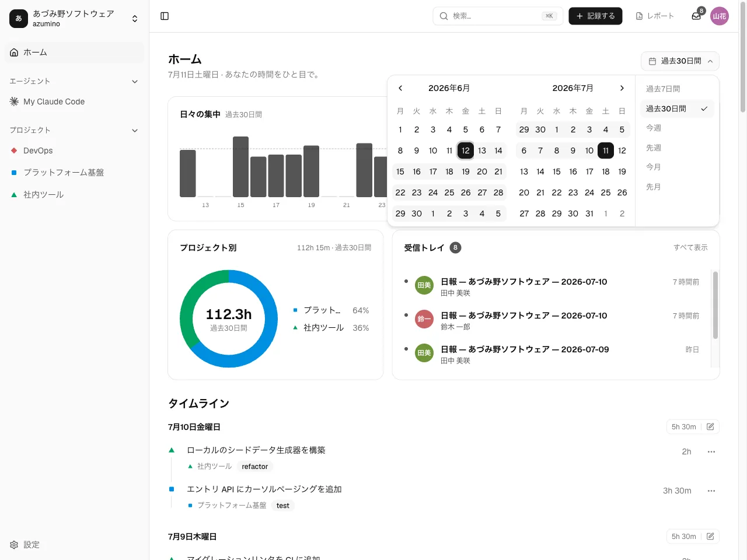This screenshot has width=747, height=560.
Task: Close the 過去30日間 date range dropdown
Action: pyautogui.click(x=680, y=61)
